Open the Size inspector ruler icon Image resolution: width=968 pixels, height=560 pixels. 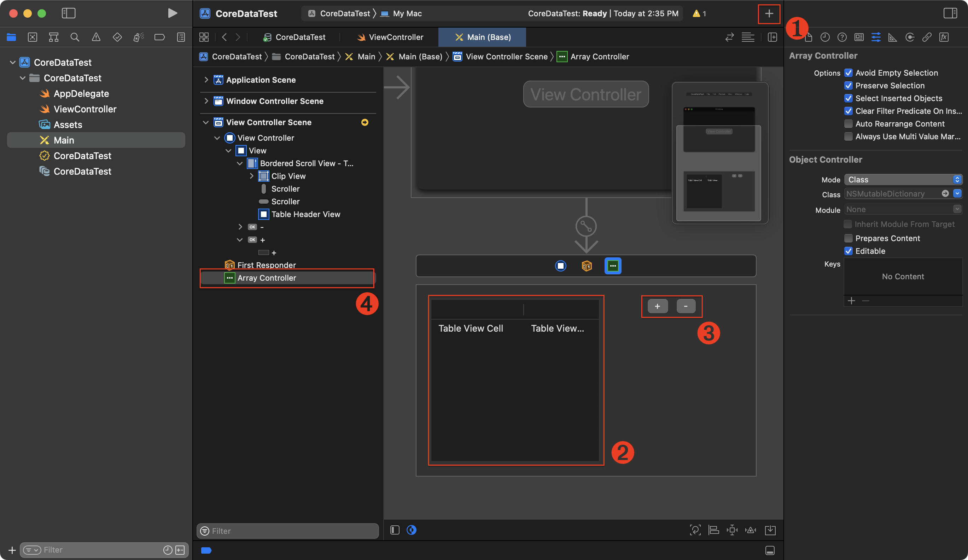click(892, 37)
